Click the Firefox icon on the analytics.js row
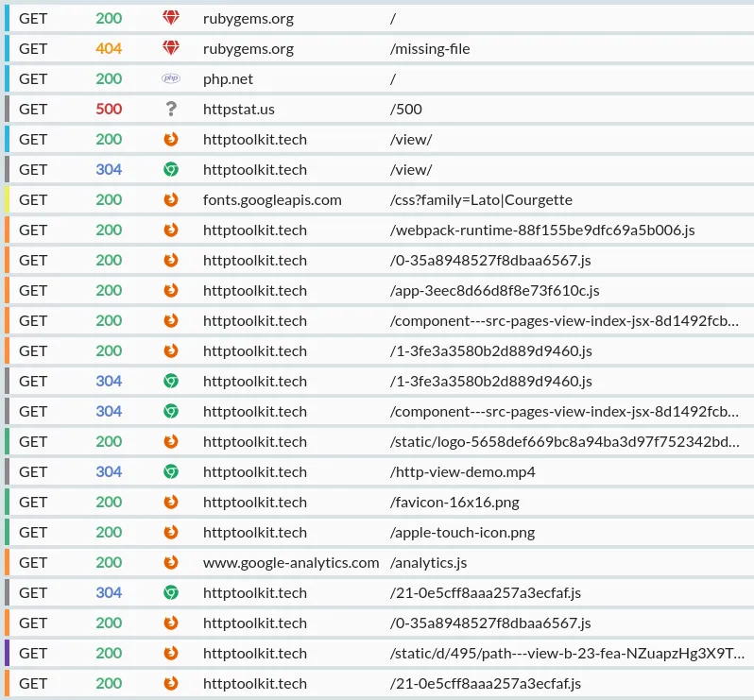This screenshot has height=700, width=754. [x=171, y=562]
